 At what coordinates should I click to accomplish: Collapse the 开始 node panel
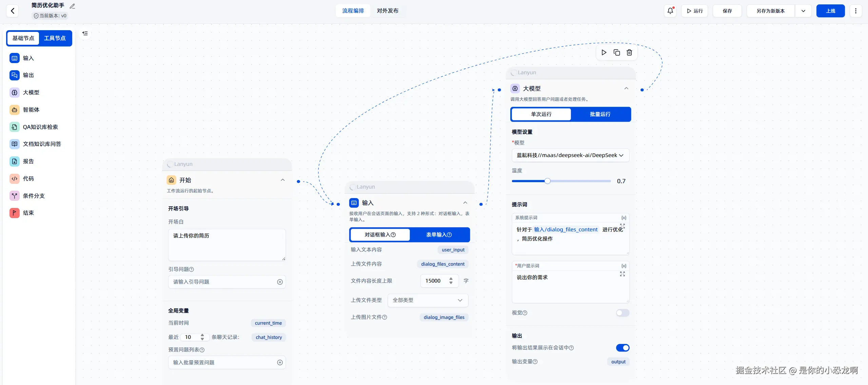pyautogui.click(x=283, y=180)
